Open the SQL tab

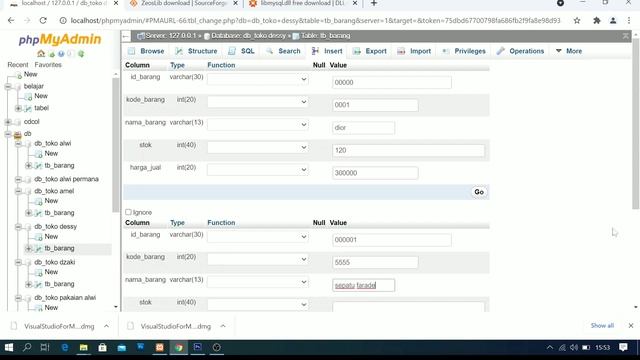point(241,51)
